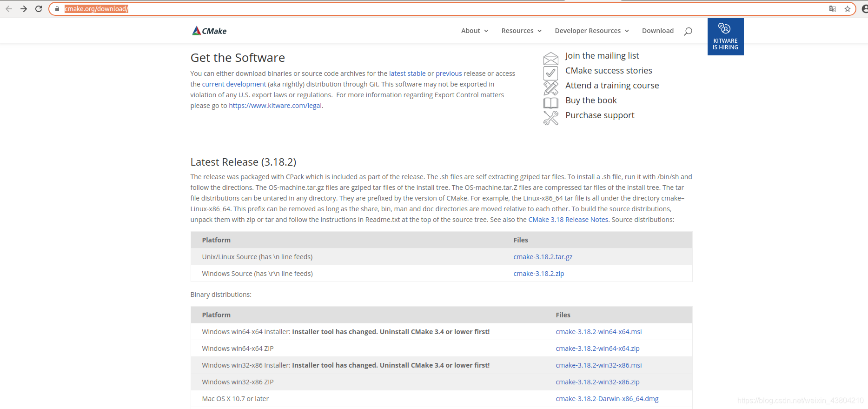Reload the page with refresh icon
Image resolution: width=868 pixels, height=409 pixels.
[x=39, y=9]
